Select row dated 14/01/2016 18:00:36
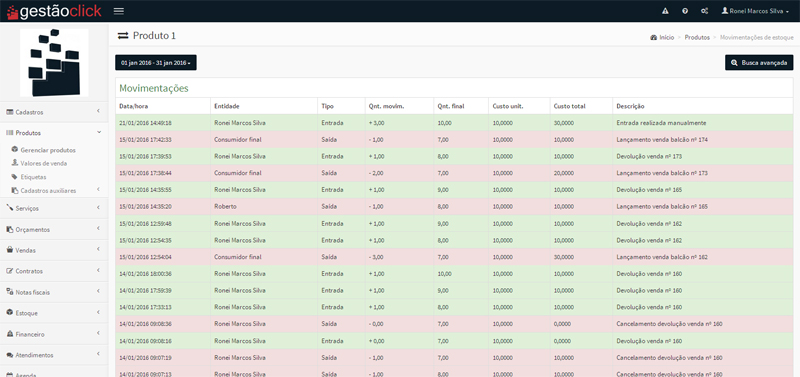Viewport: 800px width, 377px height. 454,274
